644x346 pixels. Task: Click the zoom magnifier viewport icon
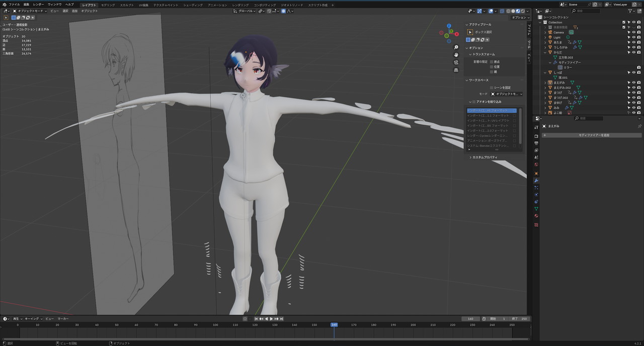456,46
